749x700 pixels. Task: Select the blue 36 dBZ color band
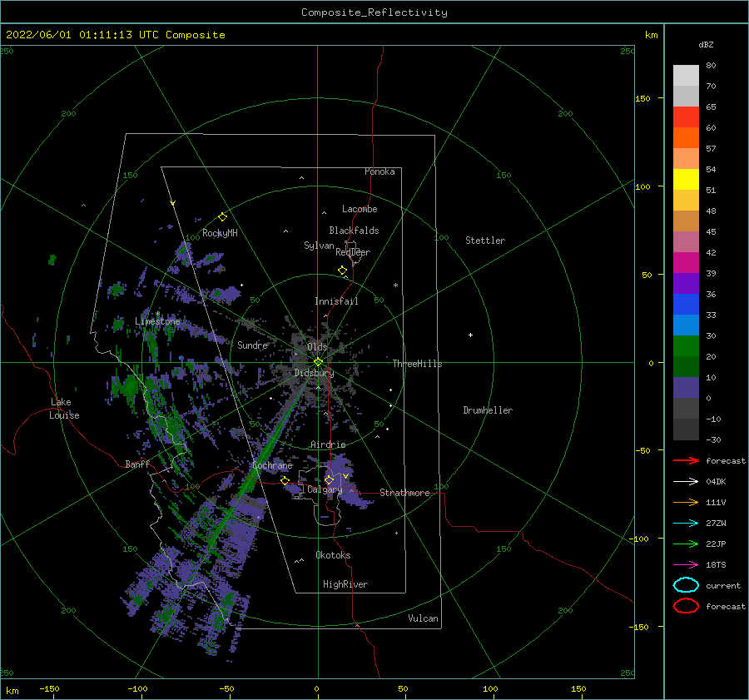tap(686, 304)
